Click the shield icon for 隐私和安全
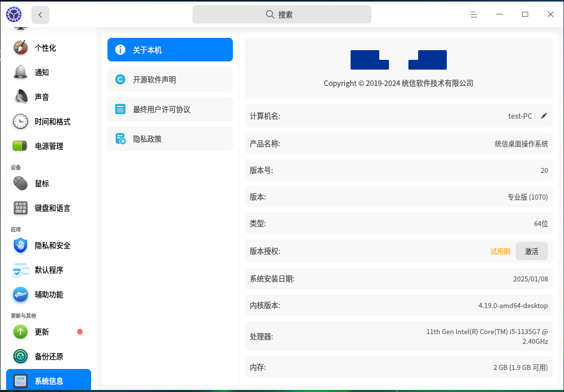Screen dimensions: 564x392 click(x=20, y=246)
